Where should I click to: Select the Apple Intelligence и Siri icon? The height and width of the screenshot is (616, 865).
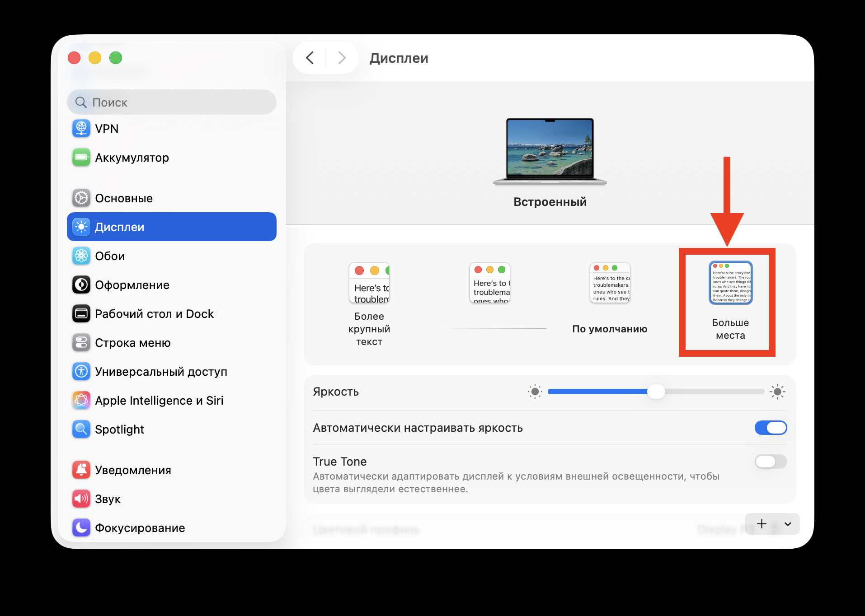[x=81, y=400]
